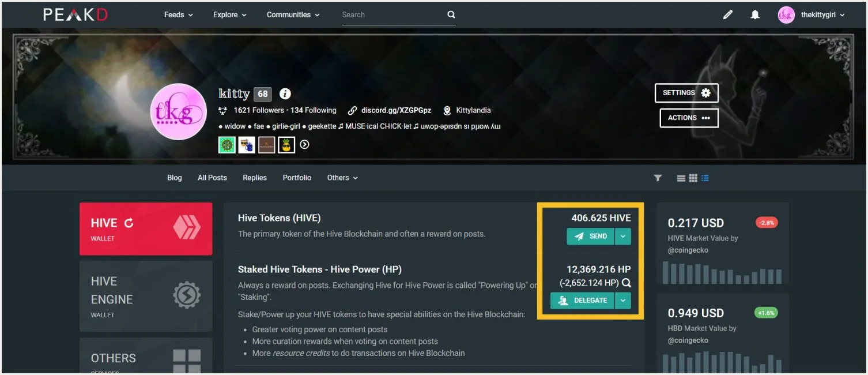
Task: Go to the Blog tab
Action: [x=175, y=178]
